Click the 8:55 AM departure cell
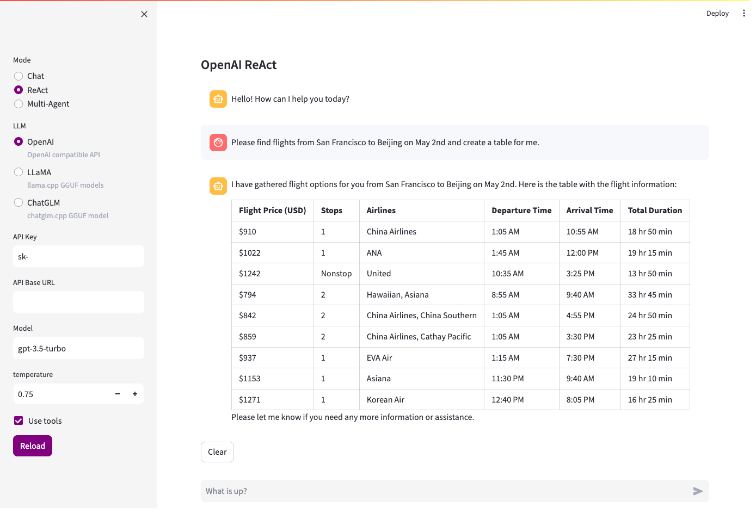756x532 pixels. click(x=521, y=295)
